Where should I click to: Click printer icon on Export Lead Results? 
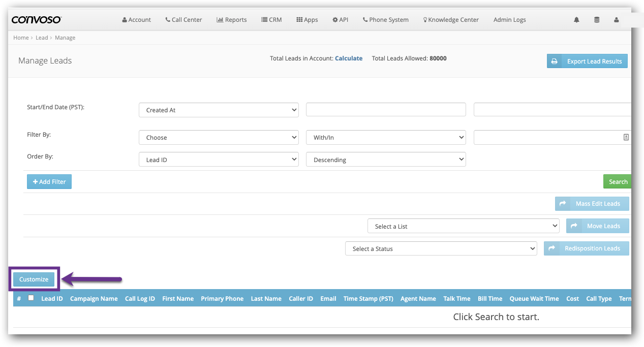(x=555, y=61)
